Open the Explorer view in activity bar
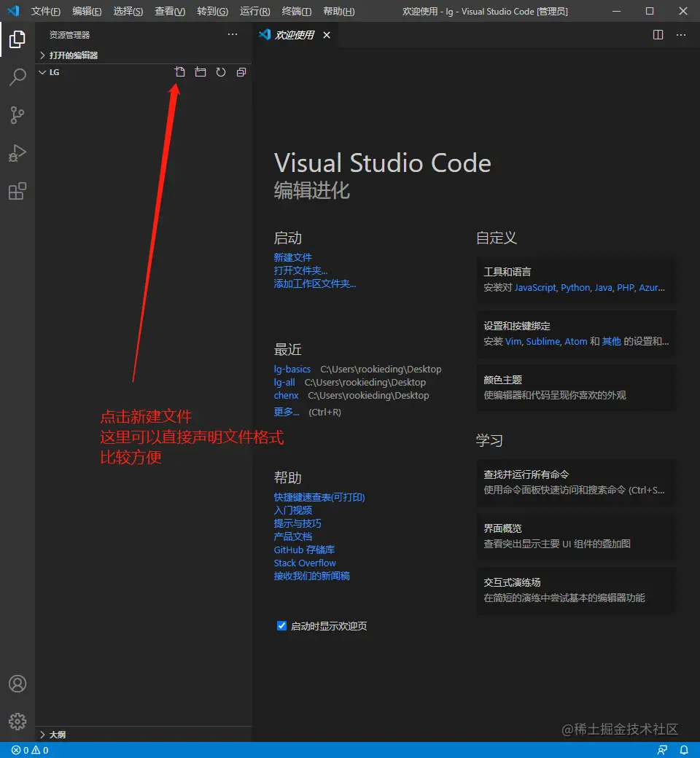 pos(17,39)
